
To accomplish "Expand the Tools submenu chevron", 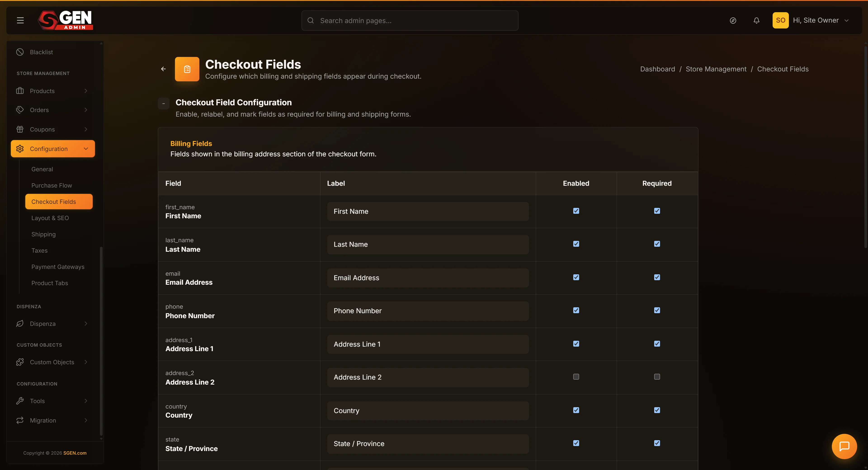I will [86, 401].
